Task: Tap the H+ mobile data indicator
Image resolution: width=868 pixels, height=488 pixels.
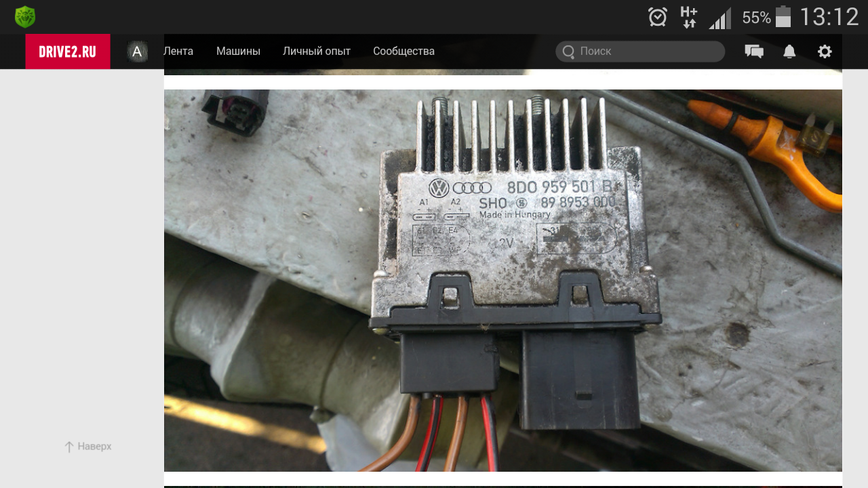Action: click(x=688, y=17)
